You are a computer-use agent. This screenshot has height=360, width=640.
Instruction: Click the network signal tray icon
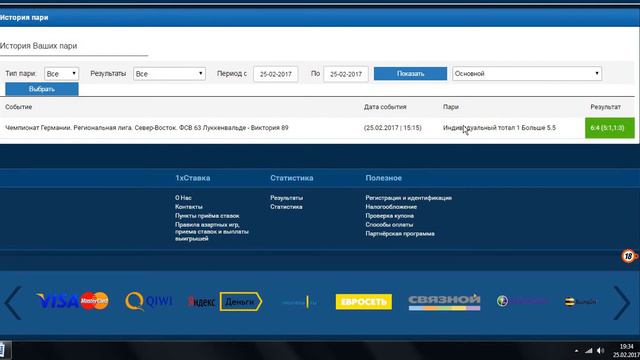coord(588,351)
